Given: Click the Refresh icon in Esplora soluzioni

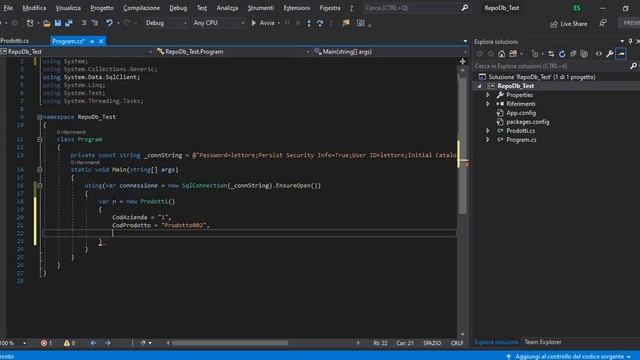Looking at the screenshot, I should click(x=562, y=54).
